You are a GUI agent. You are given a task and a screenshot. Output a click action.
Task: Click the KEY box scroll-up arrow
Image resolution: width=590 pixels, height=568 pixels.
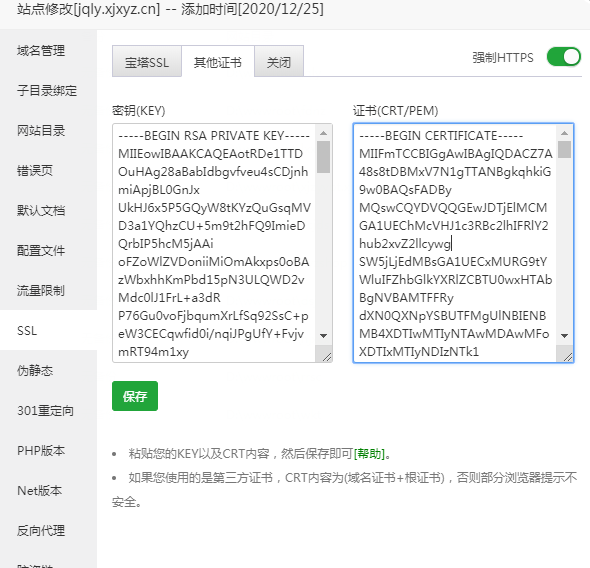(x=323, y=133)
